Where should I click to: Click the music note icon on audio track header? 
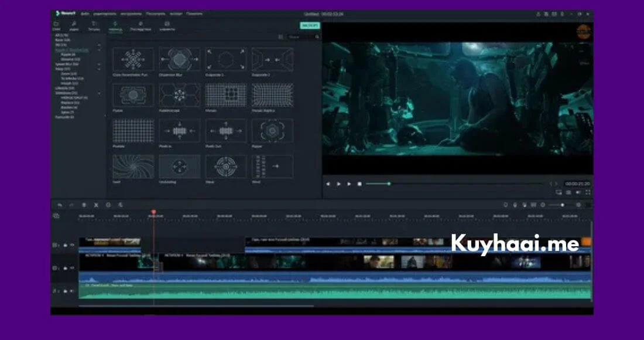(56, 291)
